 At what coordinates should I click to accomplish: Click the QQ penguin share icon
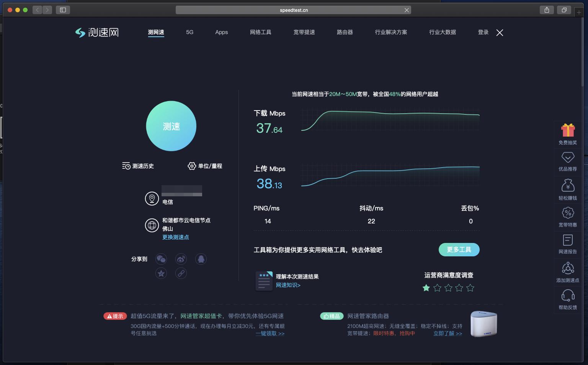(x=201, y=259)
